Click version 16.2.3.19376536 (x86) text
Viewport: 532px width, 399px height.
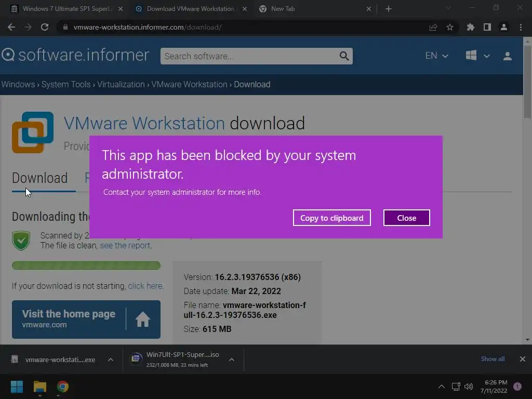click(x=258, y=277)
